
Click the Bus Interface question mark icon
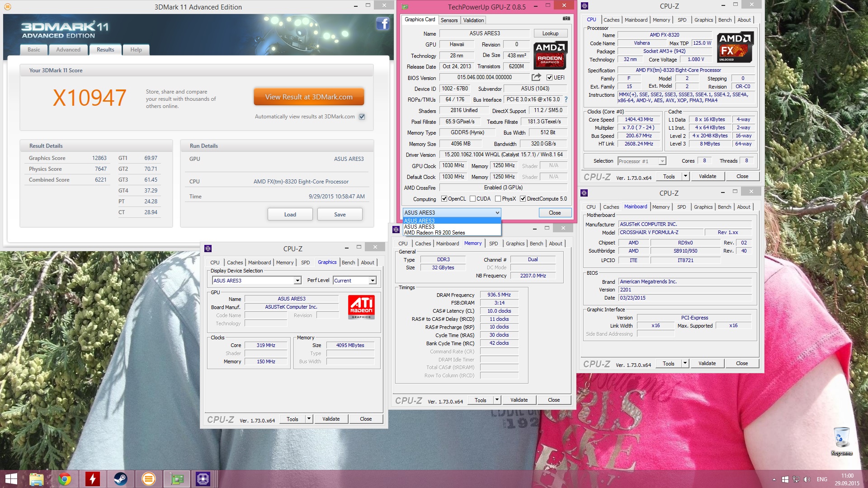tap(566, 99)
